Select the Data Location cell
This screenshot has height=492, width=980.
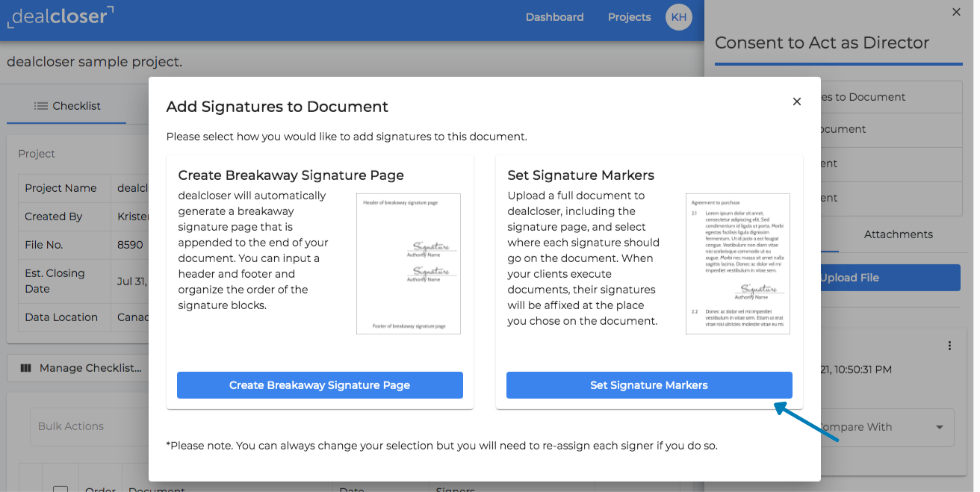pos(65,317)
